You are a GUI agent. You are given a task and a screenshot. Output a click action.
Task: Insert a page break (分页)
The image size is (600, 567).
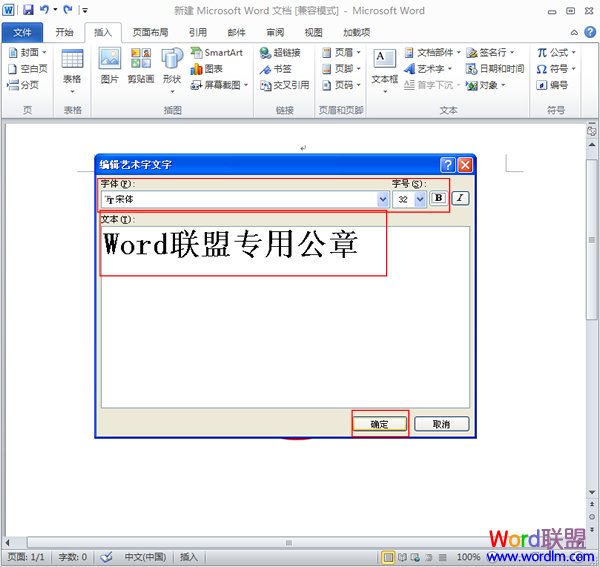23,85
